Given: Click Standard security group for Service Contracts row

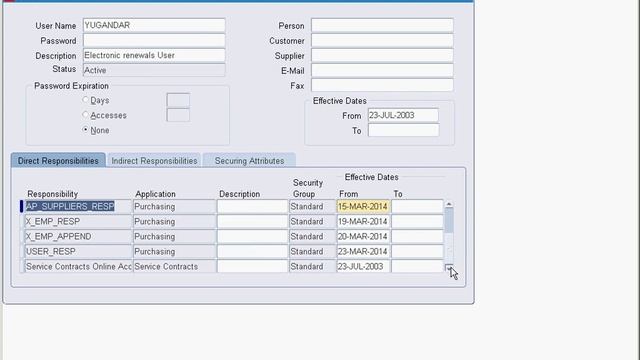Looking at the screenshot, I should tap(313, 267).
